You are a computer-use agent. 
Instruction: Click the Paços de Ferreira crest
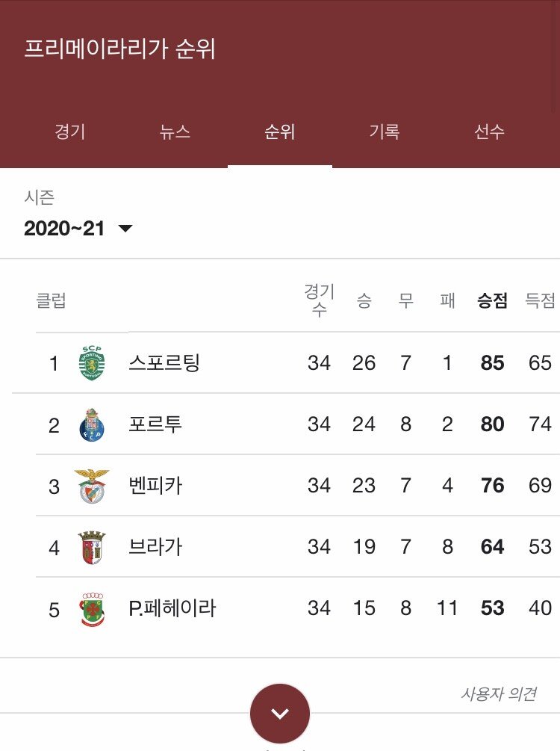91,609
